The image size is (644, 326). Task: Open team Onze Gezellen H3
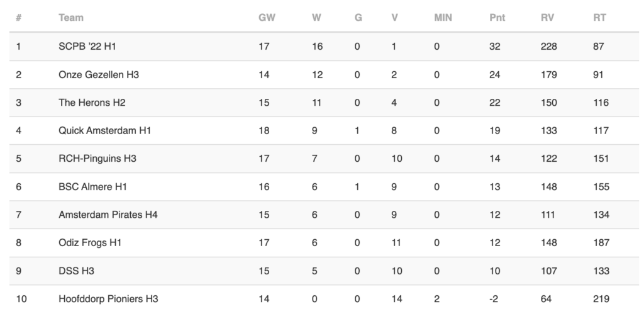click(x=99, y=75)
